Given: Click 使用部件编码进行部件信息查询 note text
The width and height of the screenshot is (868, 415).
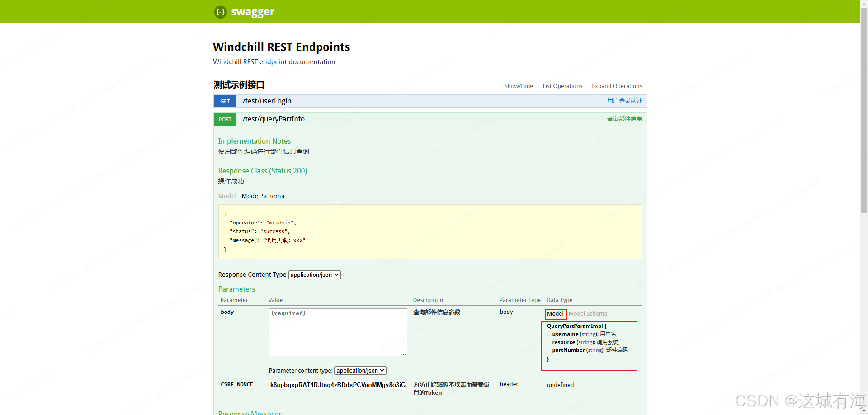Looking at the screenshot, I should (x=264, y=152).
